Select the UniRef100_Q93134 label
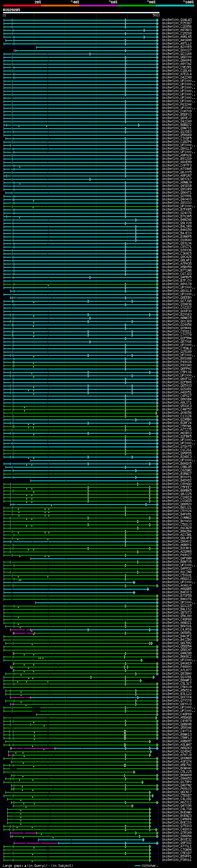The image size is (197, 868). pos(177,243)
